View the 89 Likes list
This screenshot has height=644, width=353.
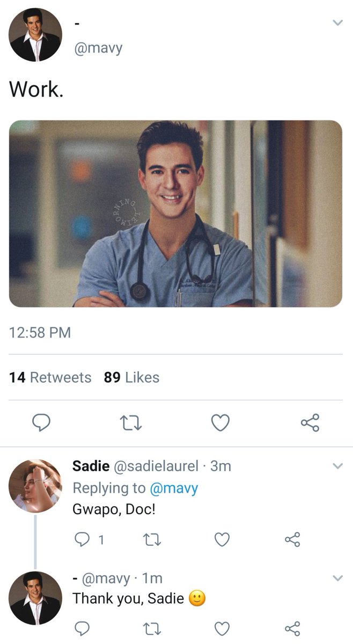click(x=132, y=377)
